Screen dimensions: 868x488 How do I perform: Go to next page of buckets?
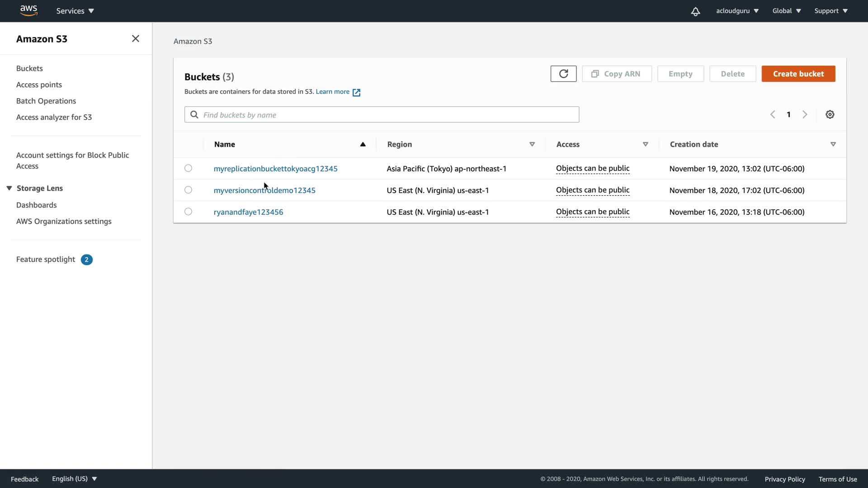tap(805, 115)
